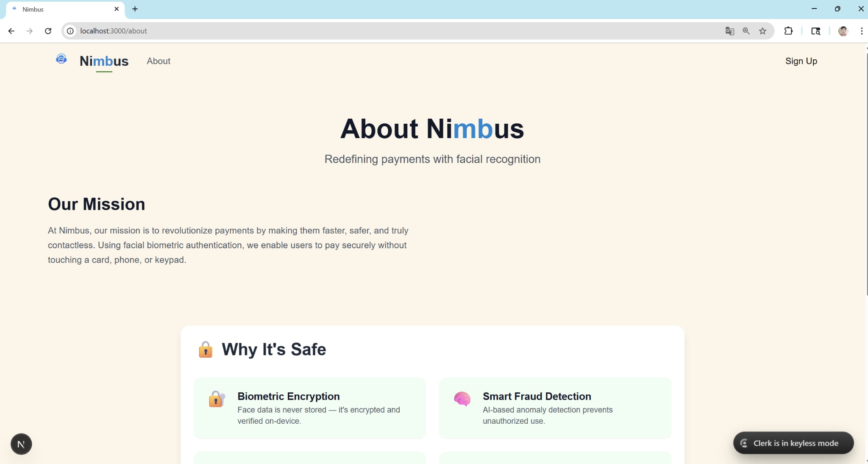Select the Nimbus browser tab

(64, 9)
